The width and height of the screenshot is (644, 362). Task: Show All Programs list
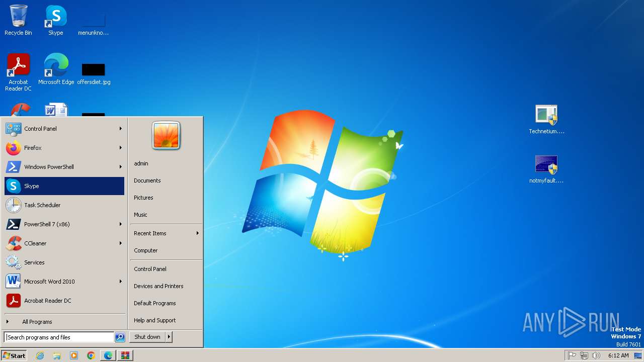point(64,322)
